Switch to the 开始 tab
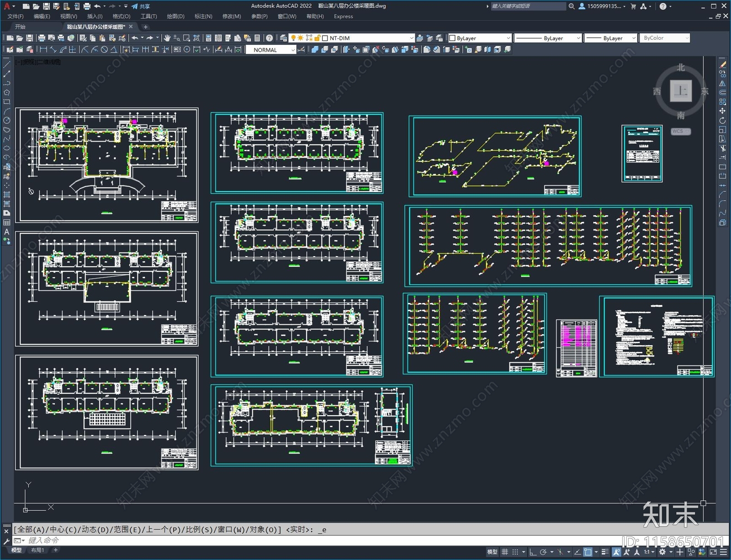 click(x=20, y=27)
